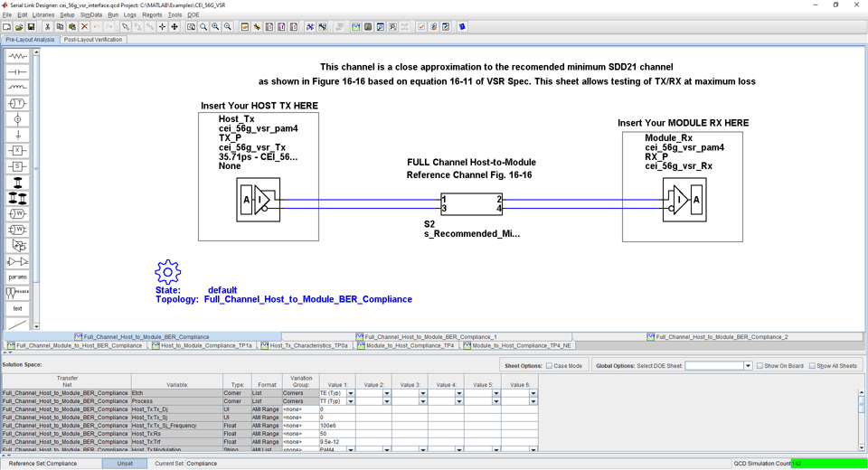Click the Host_TxRs value field showing 50

point(336,434)
